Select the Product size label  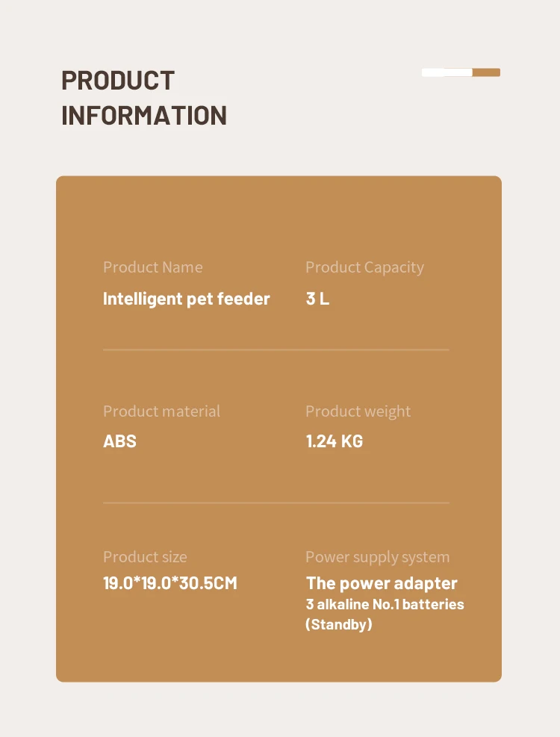[145, 557]
